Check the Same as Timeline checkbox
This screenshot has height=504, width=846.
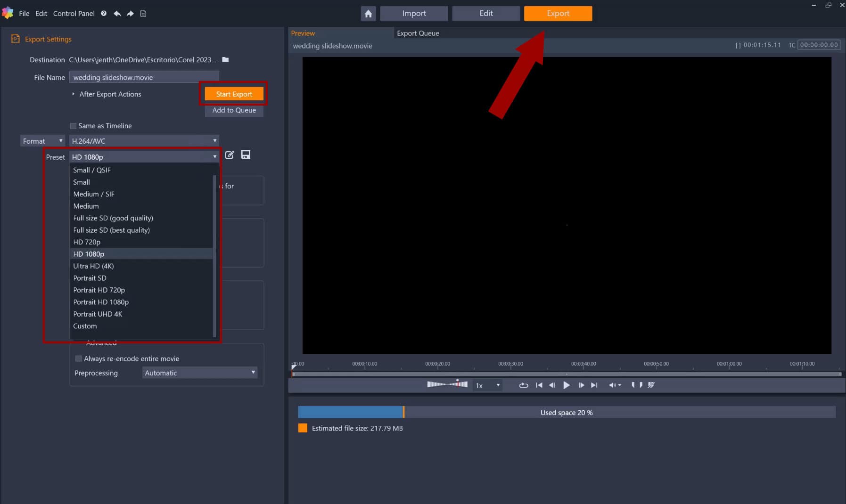[x=73, y=126]
